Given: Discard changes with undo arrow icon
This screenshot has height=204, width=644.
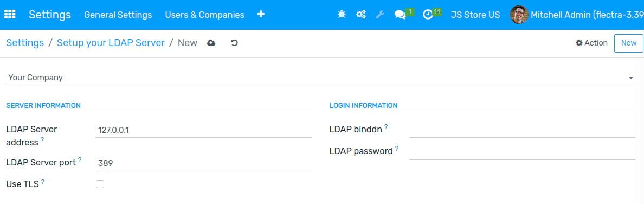Looking at the screenshot, I should 235,43.
